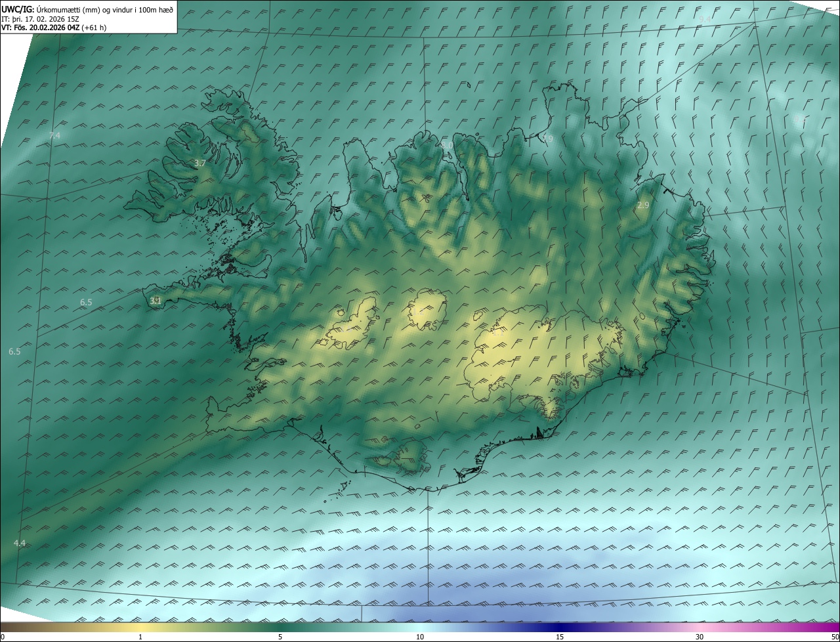Click the 1.2 value on Hofsjökull glacier

coord(418,311)
